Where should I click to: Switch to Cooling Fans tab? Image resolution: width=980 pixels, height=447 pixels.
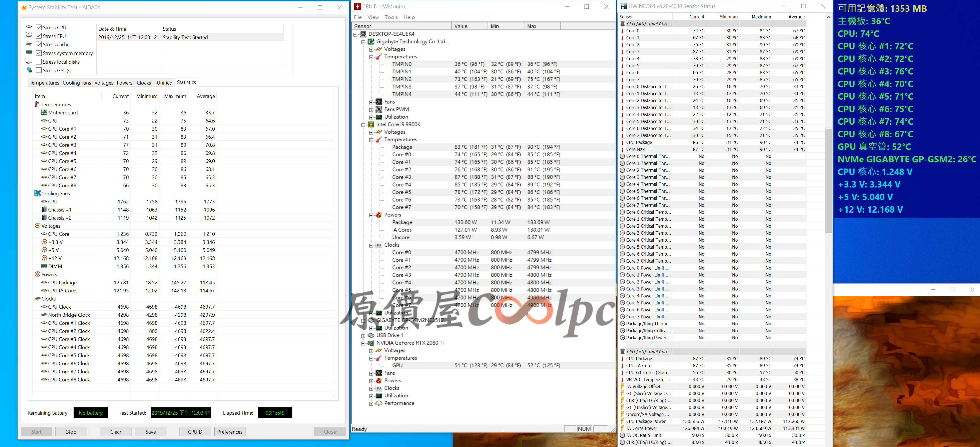point(77,83)
